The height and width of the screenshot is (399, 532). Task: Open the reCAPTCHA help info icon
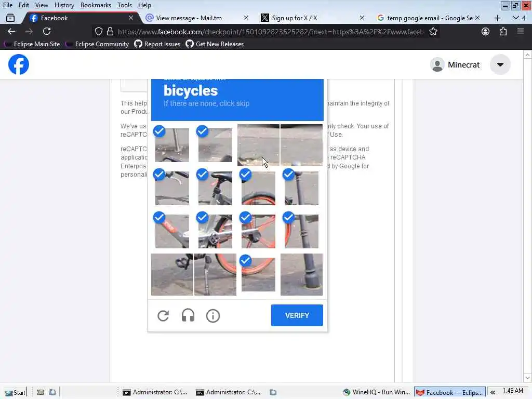coord(212,316)
